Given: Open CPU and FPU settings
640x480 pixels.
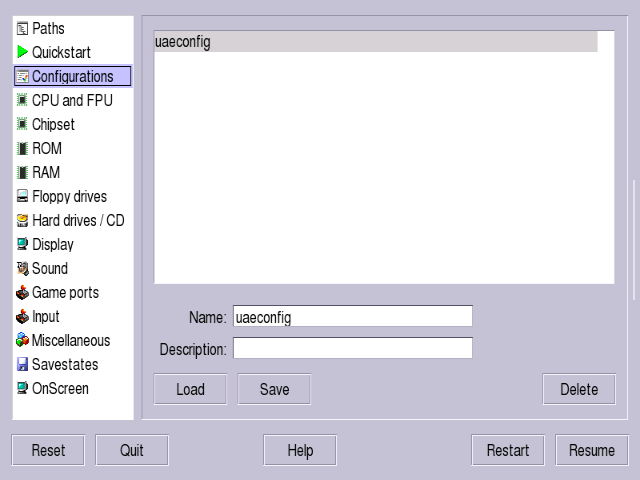Looking at the screenshot, I should click(x=72, y=100).
